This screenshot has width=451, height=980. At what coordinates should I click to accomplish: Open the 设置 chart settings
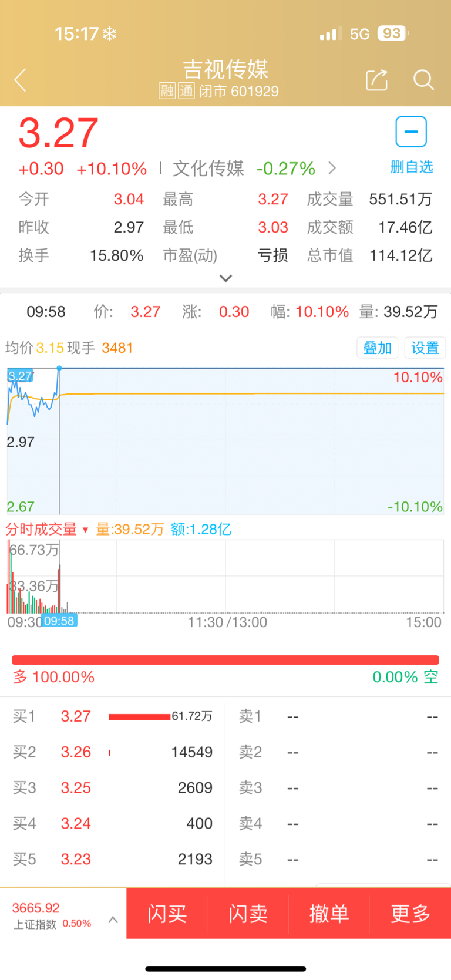[425, 348]
